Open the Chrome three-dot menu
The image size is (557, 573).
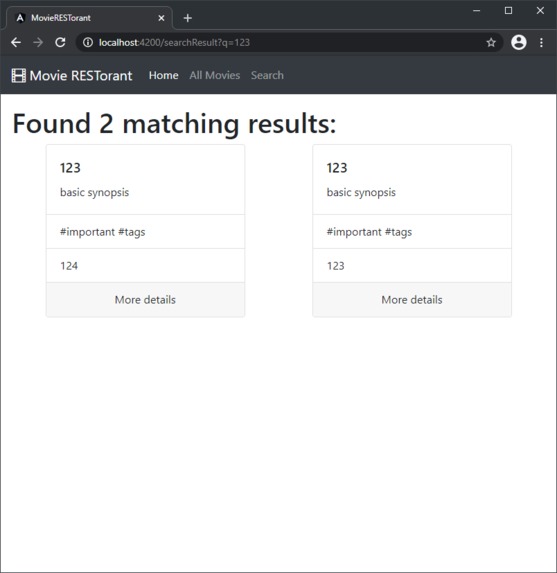541,42
